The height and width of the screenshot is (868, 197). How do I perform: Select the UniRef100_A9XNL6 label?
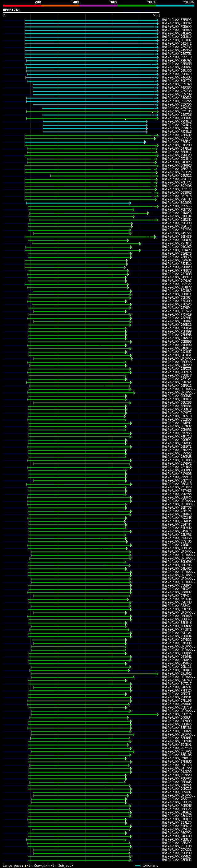point(177,131)
